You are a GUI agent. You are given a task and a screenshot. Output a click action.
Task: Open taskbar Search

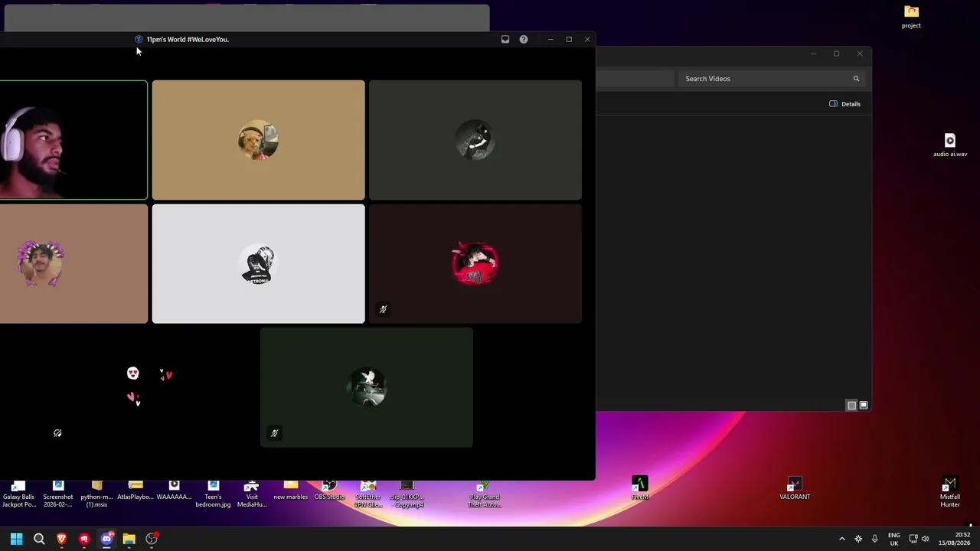[x=39, y=539]
